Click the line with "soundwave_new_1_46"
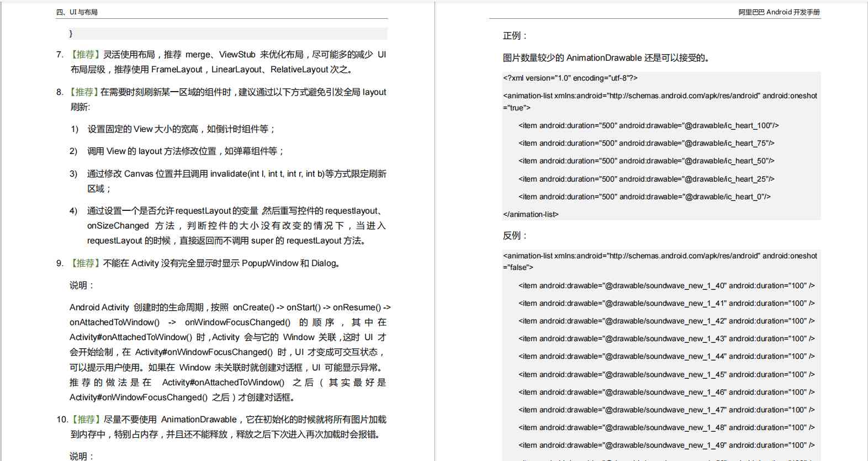This screenshot has width=868, height=461. pyautogui.click(x=666, y=392)
